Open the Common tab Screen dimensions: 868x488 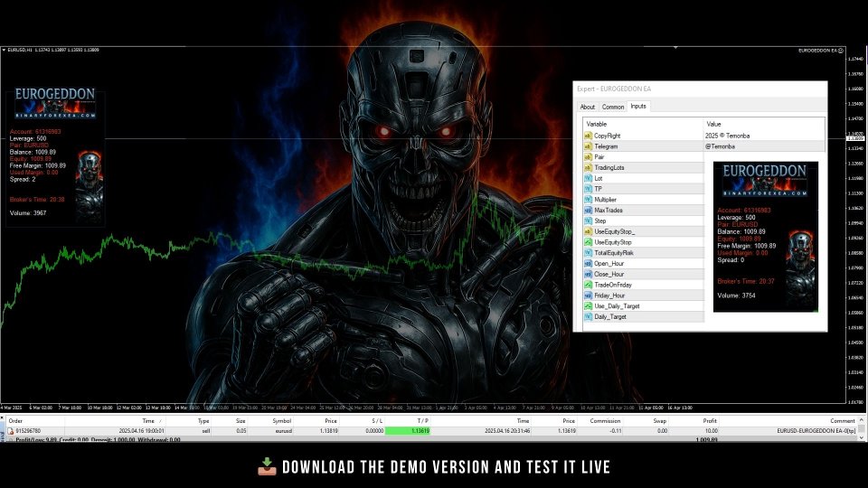(x=613, y=107)
